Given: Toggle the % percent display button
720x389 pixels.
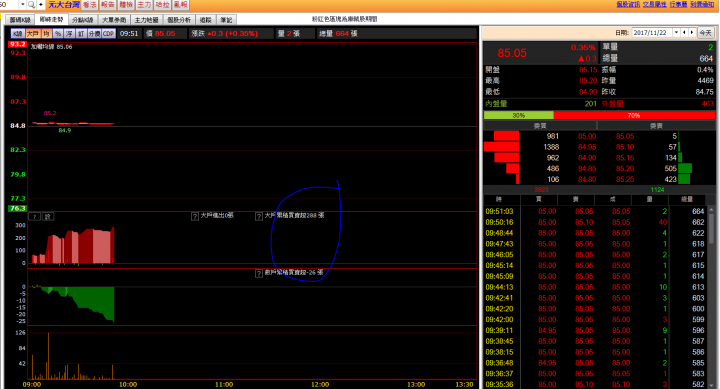Looking at the screenshot, I should pyautogui.click(x=57, y=34).
